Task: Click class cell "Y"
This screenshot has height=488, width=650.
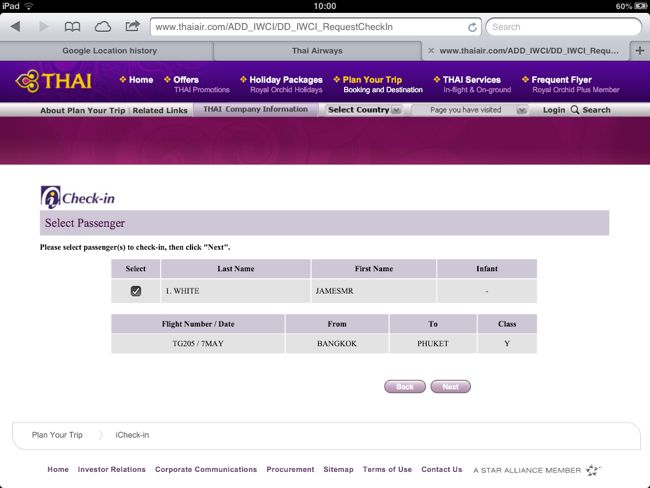Action: pyautogui.click(x=507, y=343)
